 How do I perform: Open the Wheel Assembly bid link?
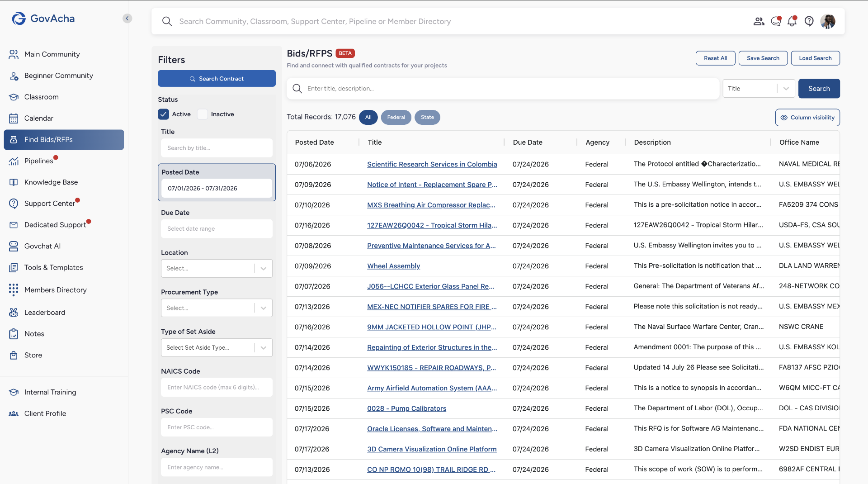(393, 266)
